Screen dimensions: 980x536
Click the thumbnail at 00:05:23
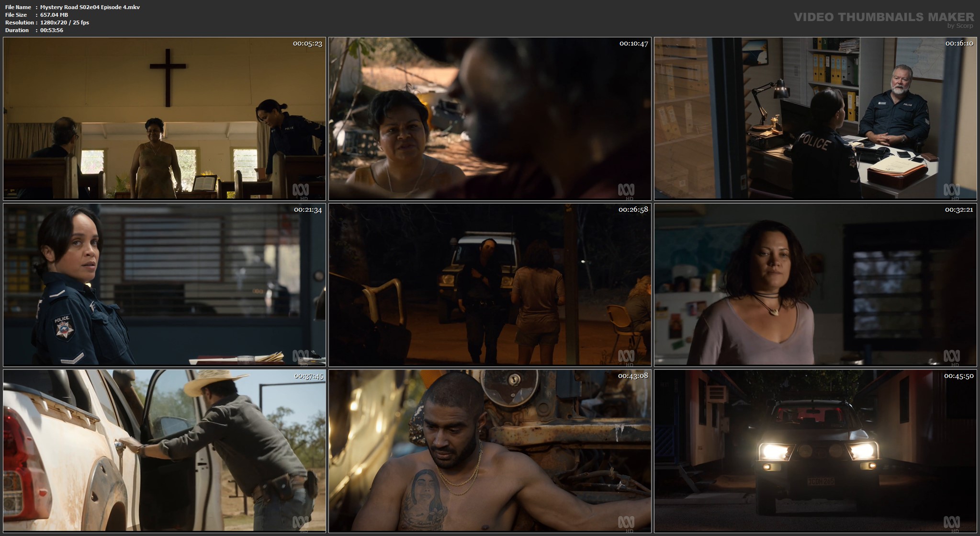click(x=164, y=118)
